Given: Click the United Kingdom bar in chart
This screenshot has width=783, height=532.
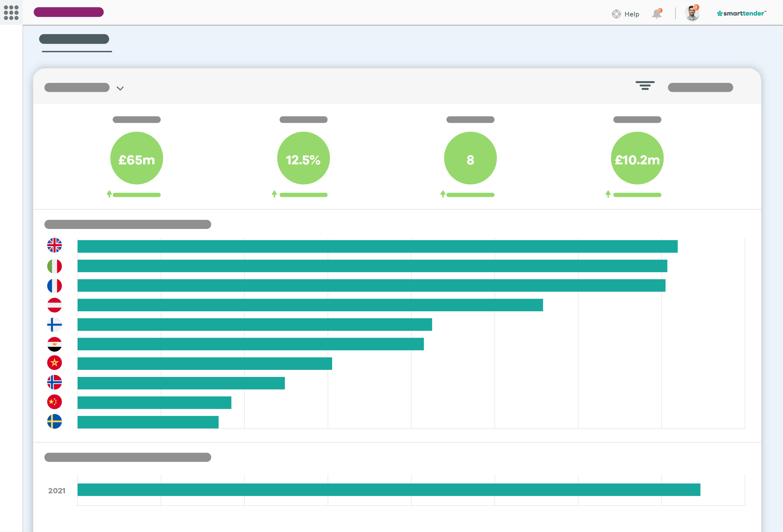Looking at the screenshot, I should (377, 246).
